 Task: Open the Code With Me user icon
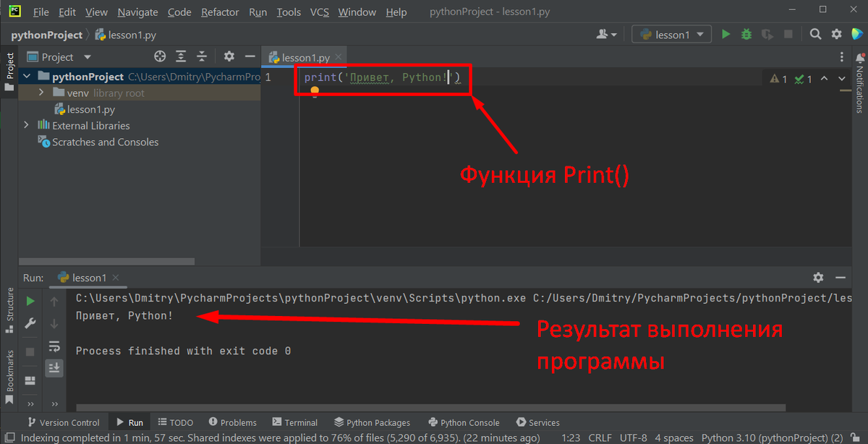[602, 34]
